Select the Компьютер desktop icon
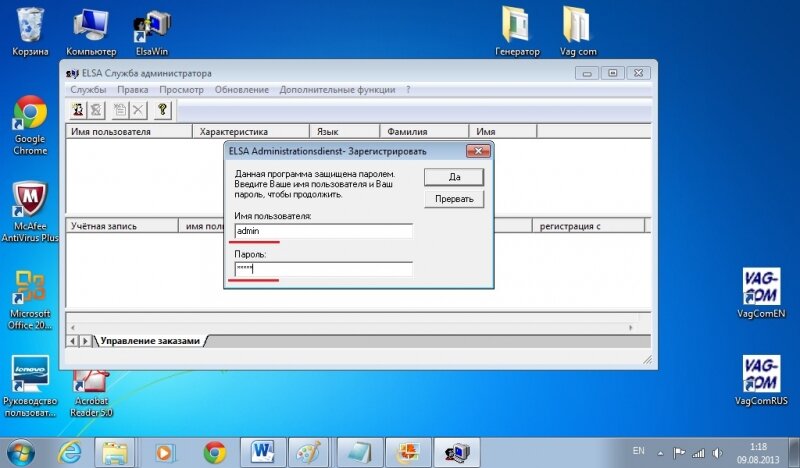The height and width of the screenshot is (468, 800). pyautogui.click(x=91, y=32)
